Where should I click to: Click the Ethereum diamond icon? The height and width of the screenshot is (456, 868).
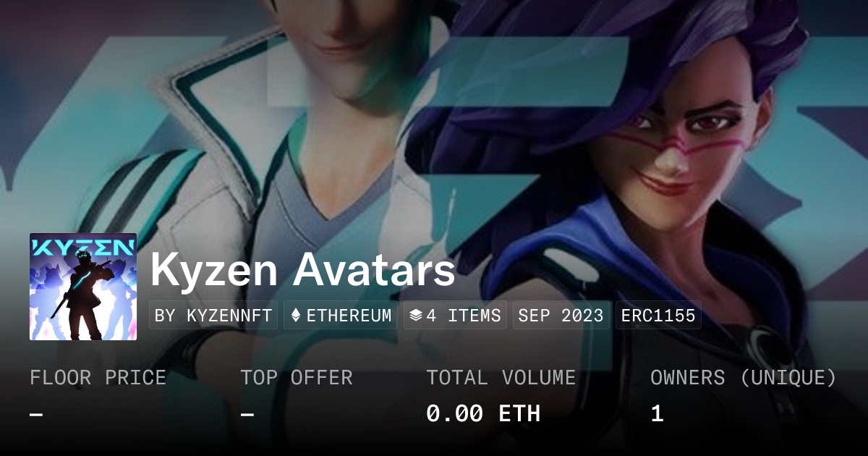[296, 316]
